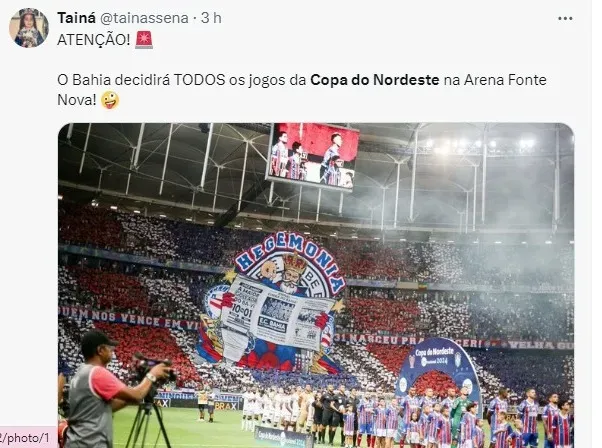Open the @tainassena handle link
This screenshot has height=448, width=602.
[x=144, y=18]
